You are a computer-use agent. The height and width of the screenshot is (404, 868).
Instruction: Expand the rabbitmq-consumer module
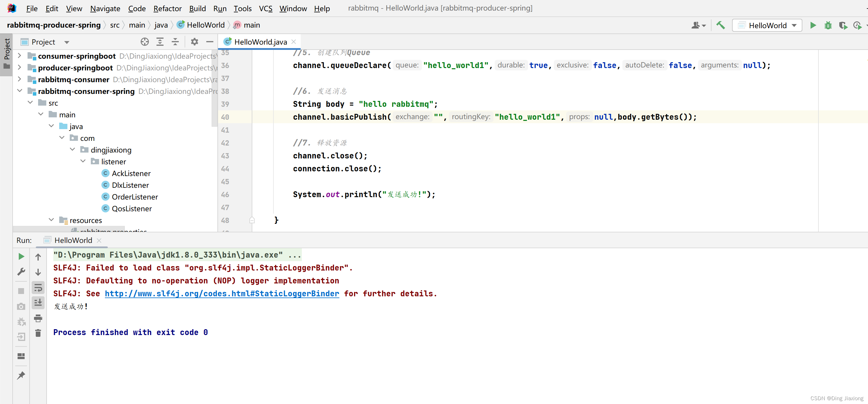tap(20, 79)
